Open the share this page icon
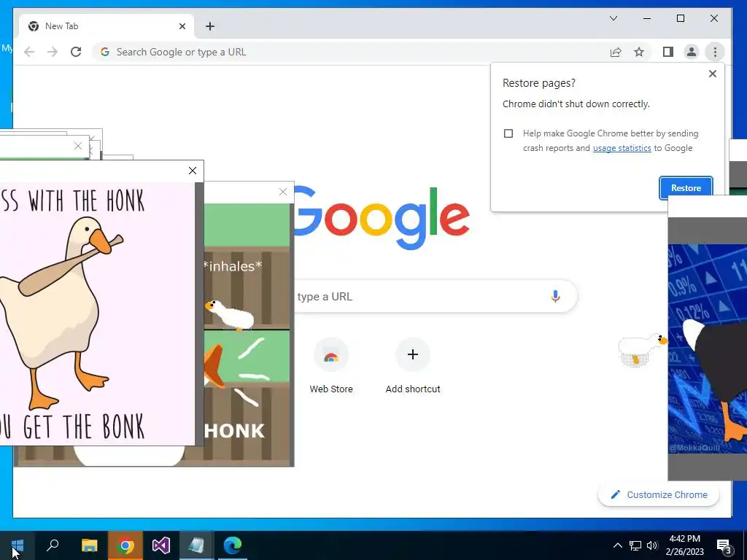The height and width of the screenshot is (560, 747). click(x=616, y=52)
